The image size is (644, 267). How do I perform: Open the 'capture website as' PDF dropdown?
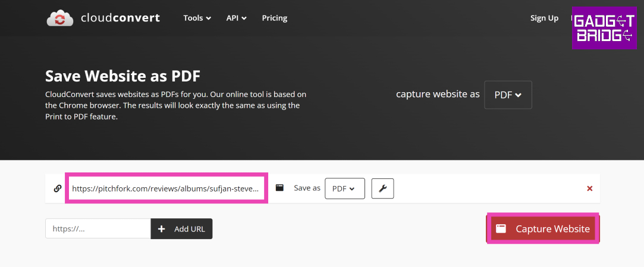pyautogui.click(x=508, y=95)
